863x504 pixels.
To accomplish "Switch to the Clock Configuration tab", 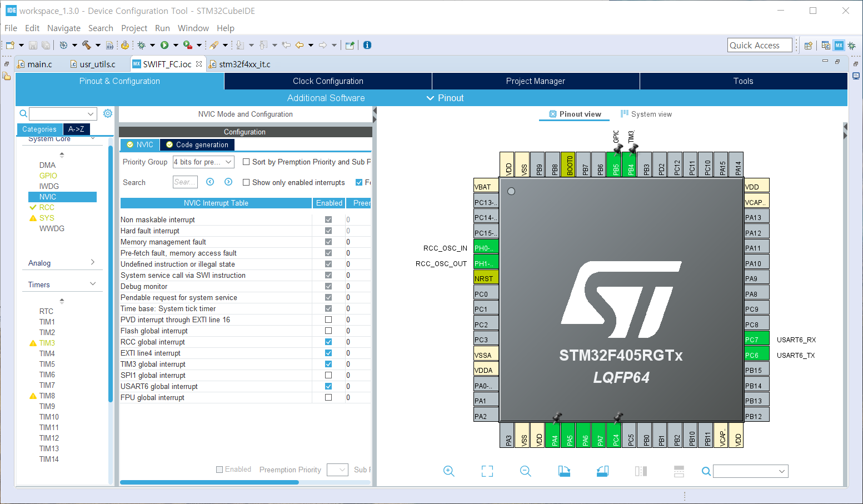I will click(328, 81).
